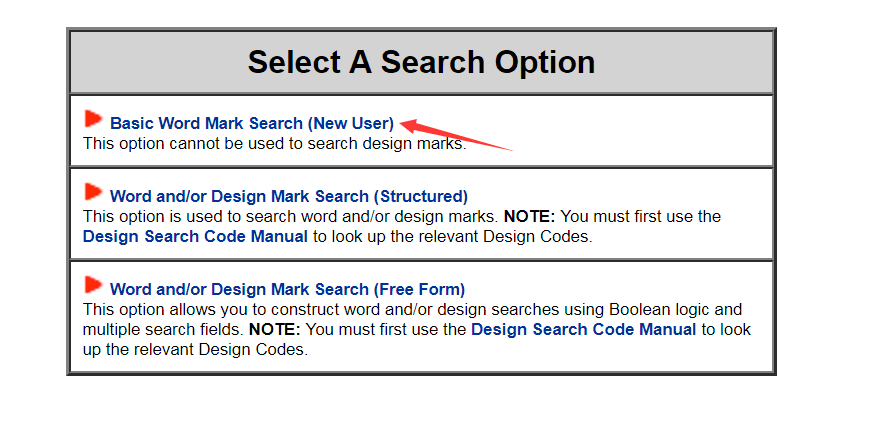
Task: Click the text "to look up the relevant Design Codes" in the Structured row
Action: pos(450,236)
